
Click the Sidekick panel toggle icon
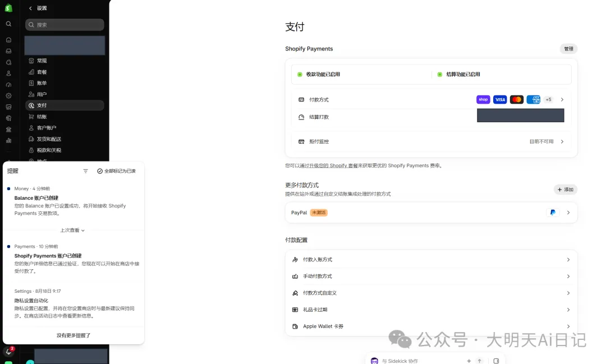(496, 361)
